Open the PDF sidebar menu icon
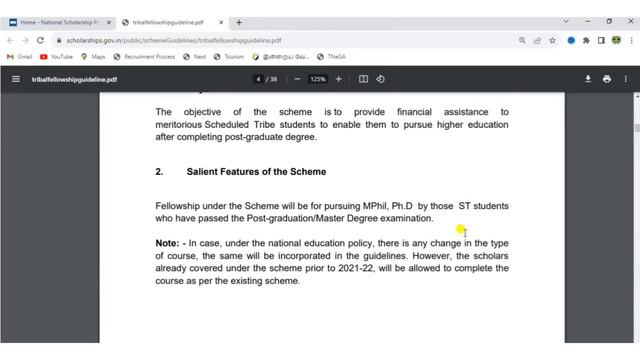 coord(16,79)
